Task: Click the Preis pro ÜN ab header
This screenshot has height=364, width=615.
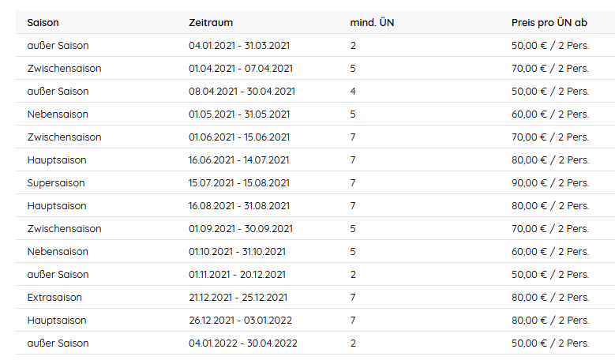Action: [x=549, y=23]
